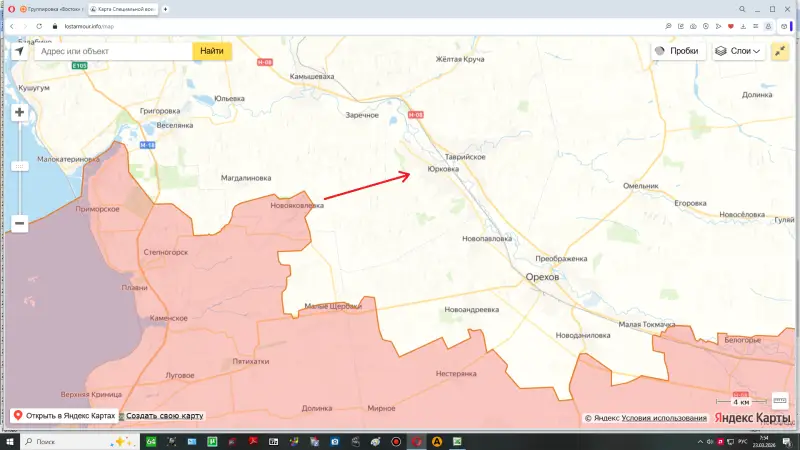Screen dimensions: 800x450
Task: Click the zoom slider handle
Action: coord(19,166)
